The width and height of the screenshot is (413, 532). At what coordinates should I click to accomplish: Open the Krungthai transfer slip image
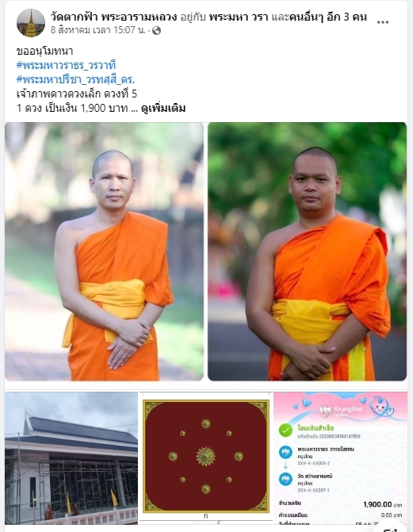click(x=341, y=458)
